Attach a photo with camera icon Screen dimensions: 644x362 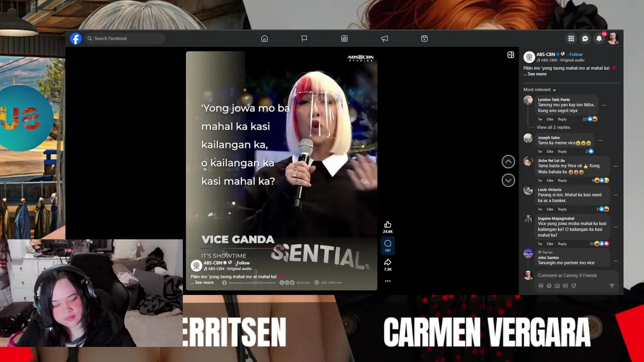[x=557, y=286]
